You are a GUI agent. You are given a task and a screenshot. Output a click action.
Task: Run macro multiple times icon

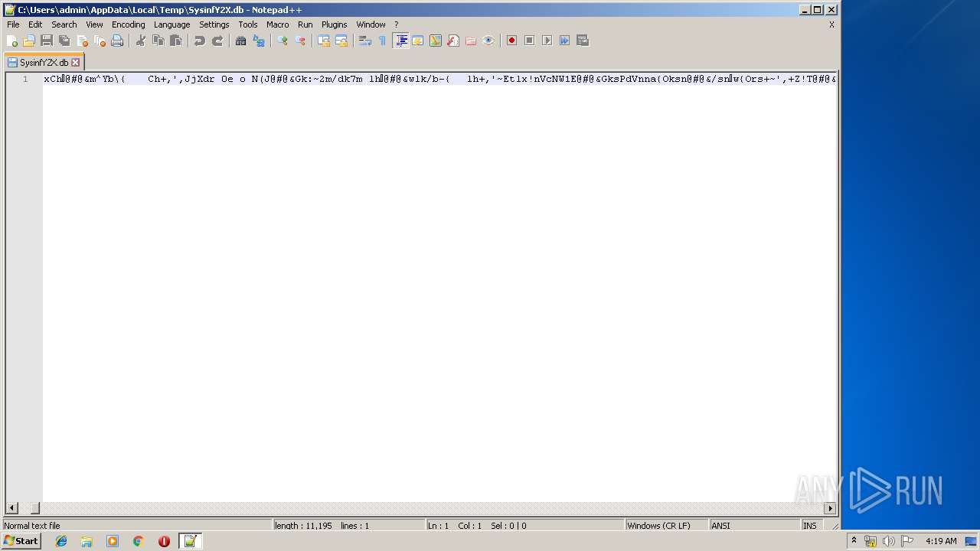565,41
